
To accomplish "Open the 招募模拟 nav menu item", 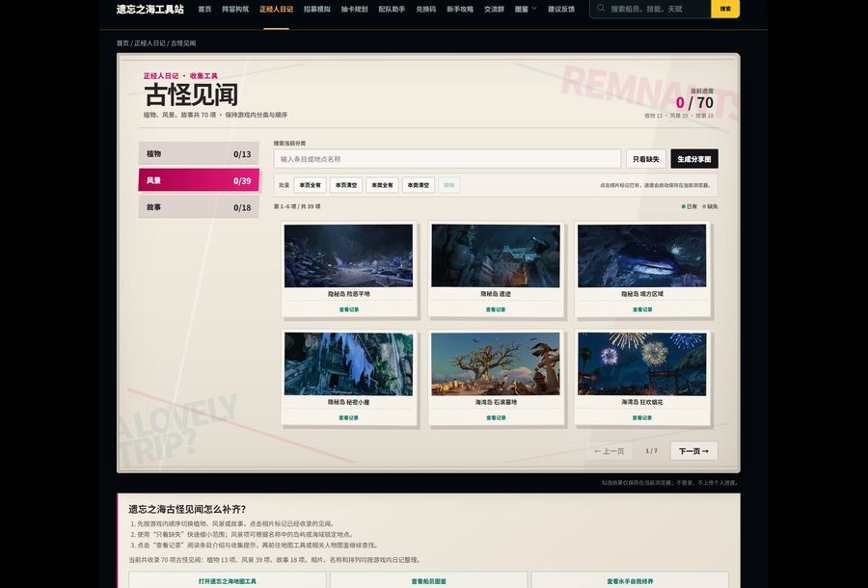I will 316,9.
